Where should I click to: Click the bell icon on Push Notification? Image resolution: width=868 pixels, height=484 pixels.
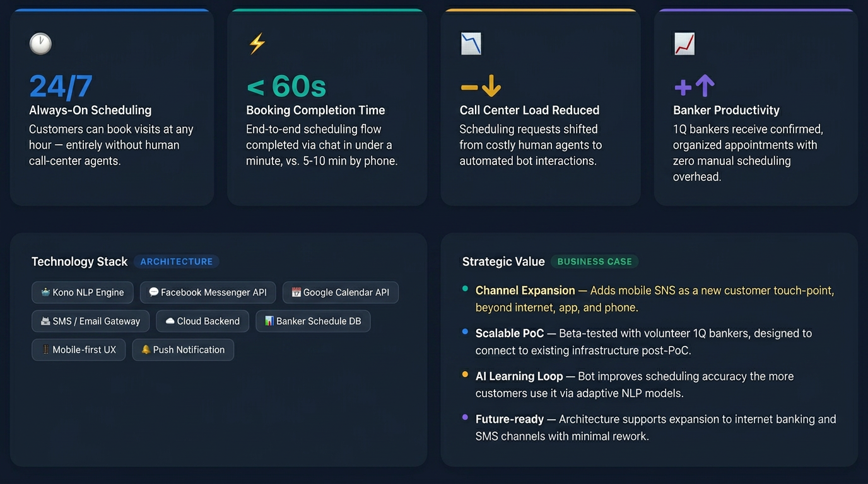click(145, 350)
